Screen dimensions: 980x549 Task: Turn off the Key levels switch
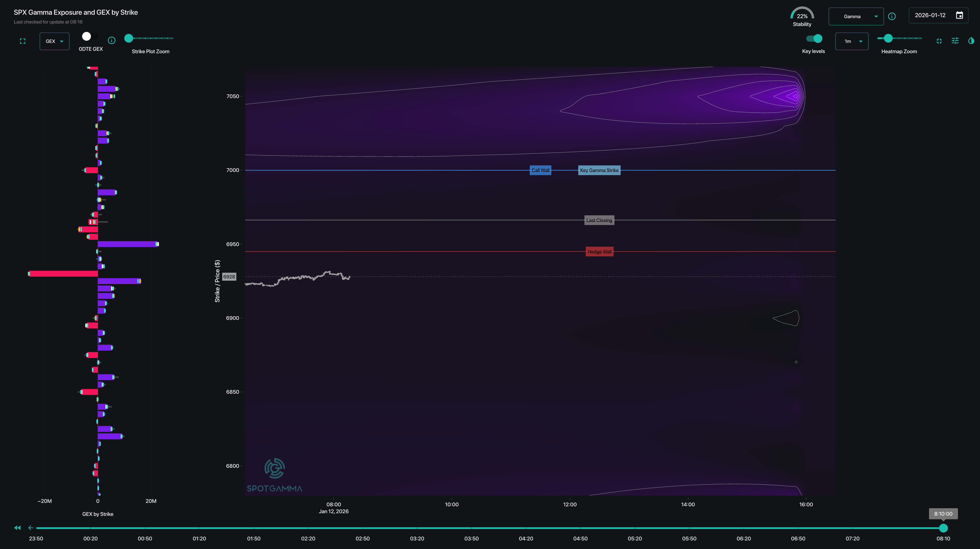coord(814,39)
